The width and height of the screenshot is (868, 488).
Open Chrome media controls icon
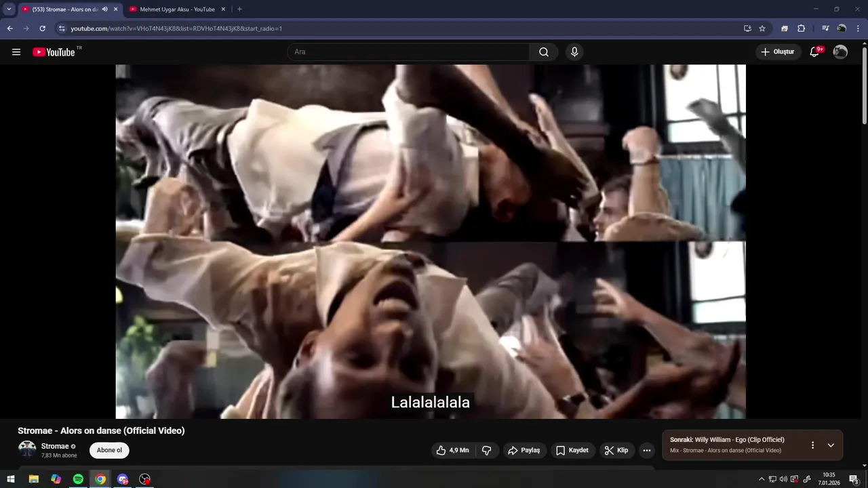[x=825, y=28]
